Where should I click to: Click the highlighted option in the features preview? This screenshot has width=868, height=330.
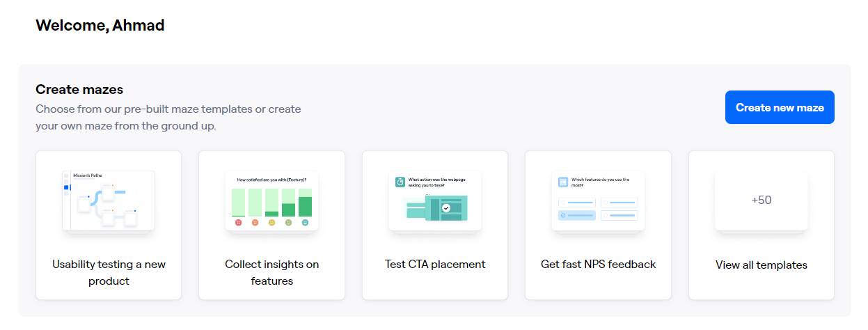[577, 215]
